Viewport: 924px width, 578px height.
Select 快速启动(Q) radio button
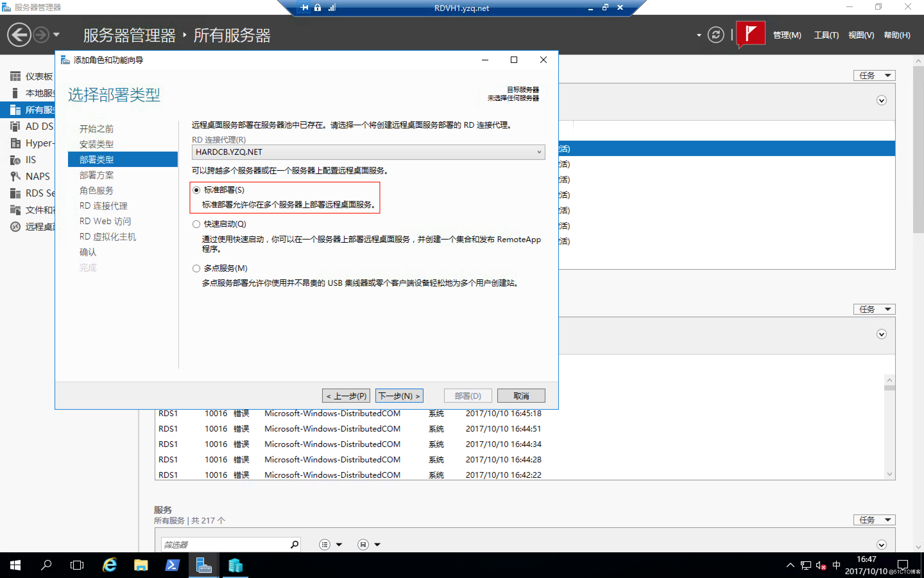point(196,224)
